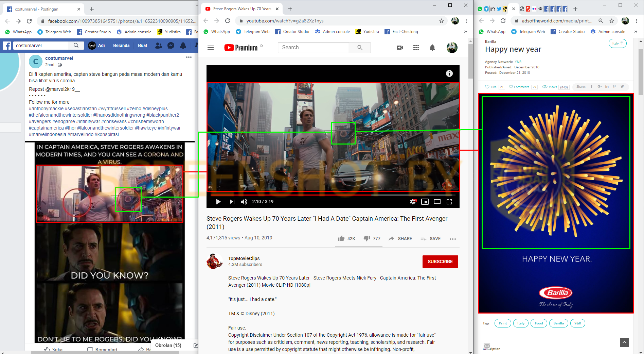Jump to top of adsoftheworld page
The width and height of the screenshot is (644, 354).
[624, 342]
